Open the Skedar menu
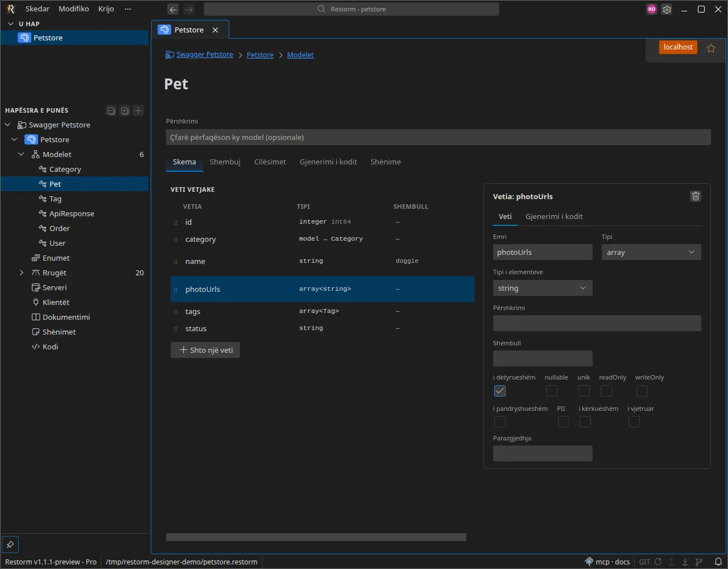Image resolution: width=728 pixels, height=569 pixels. 38,9
